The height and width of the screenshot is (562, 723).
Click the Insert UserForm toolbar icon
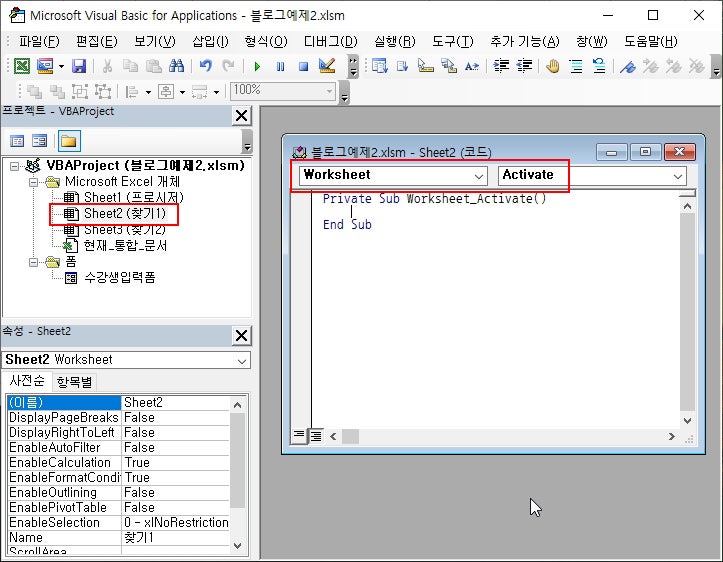(45, 66)
